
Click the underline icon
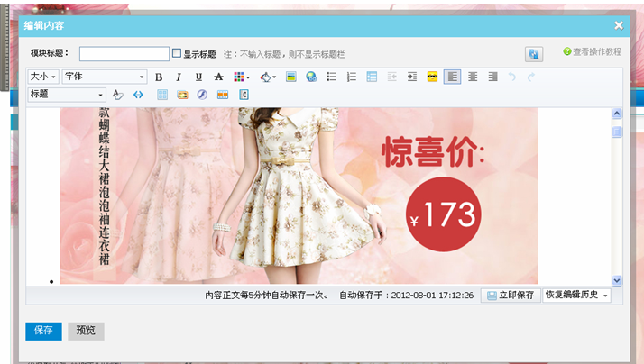coord(198,77)
